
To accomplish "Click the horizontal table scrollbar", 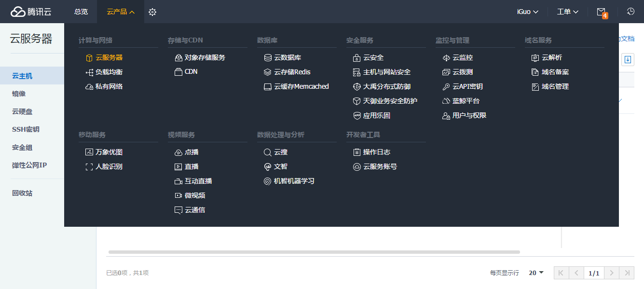I will tap(314, 252).
